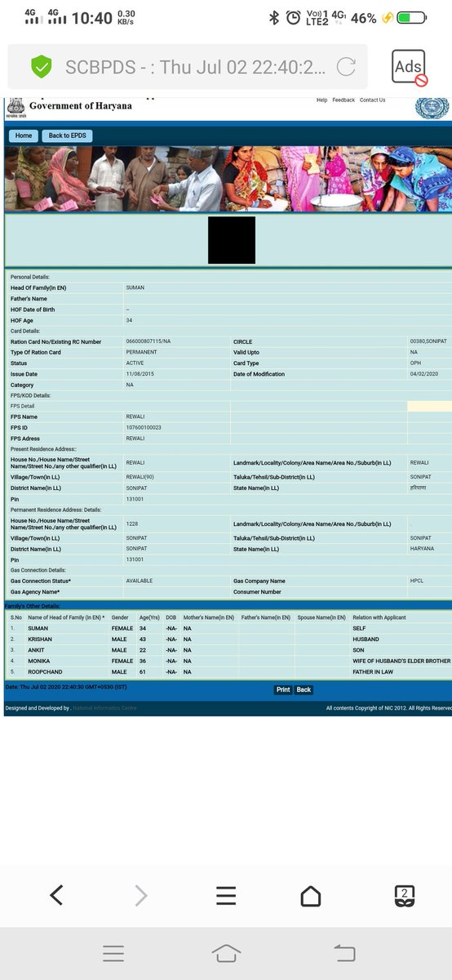Click the HOF Age value 34
Image resolution: width=452 pixels, height=980 pixels.
point(129,320)
